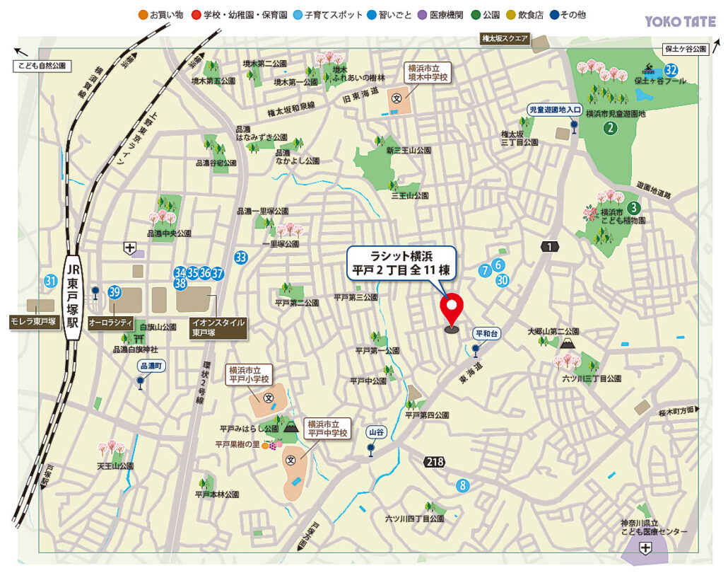
Task: Click the 218 road number sign
Action: pyautogui.click(x=435, y=462)
